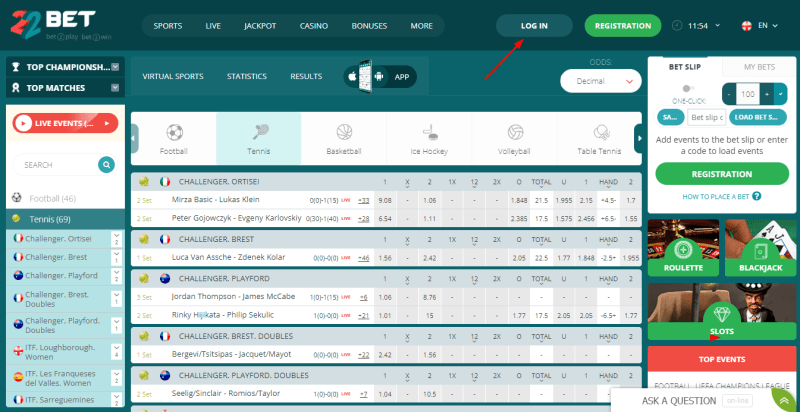Open the bet amount presets dropdown
The width and height of the screenshot is (800, 412).
[781, 94]
